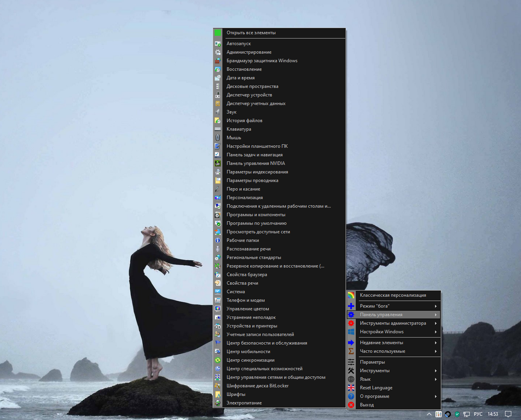Open Программы и компоненты
The height and width of the screenshot is (420, 521).
[279, 215]
